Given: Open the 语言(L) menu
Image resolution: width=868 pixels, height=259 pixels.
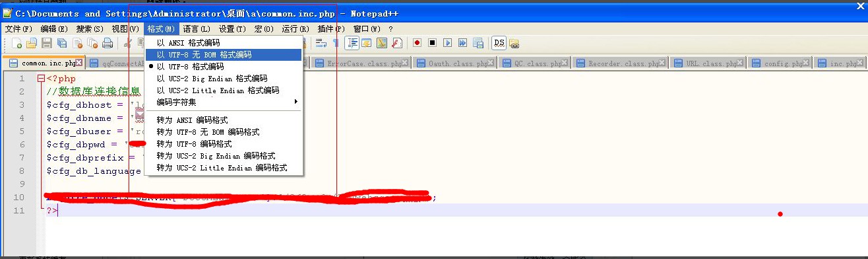Looking at the screenshot, I should (197, 29).
